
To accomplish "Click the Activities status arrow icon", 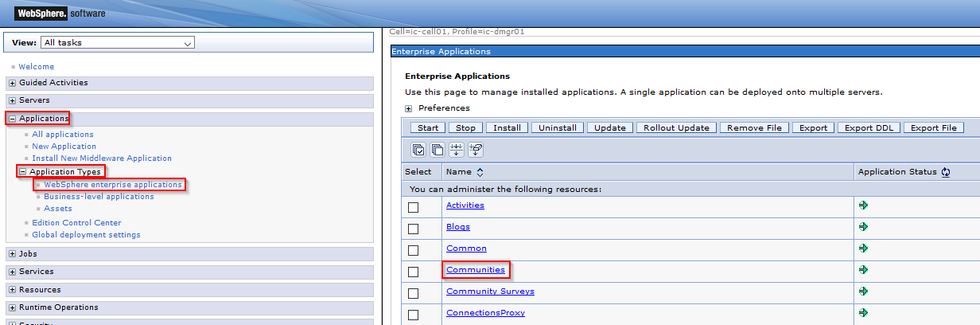I will click(x=863, y=206).
